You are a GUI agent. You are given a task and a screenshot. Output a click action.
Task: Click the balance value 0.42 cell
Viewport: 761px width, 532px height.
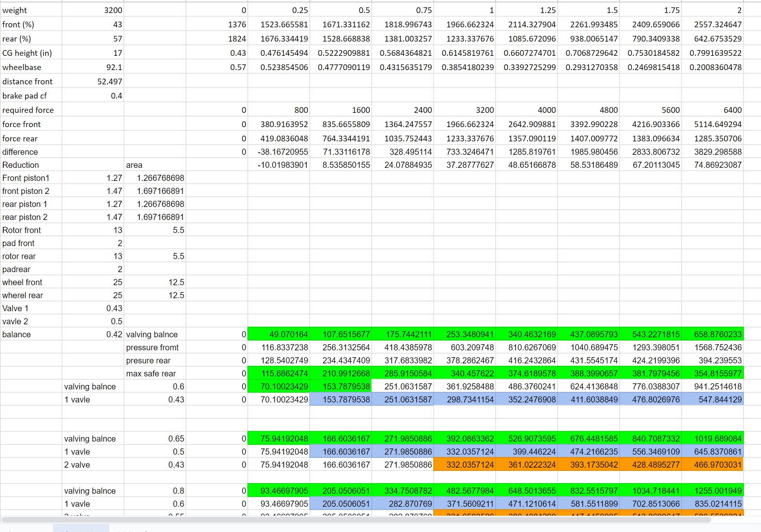tap(93, 334)
